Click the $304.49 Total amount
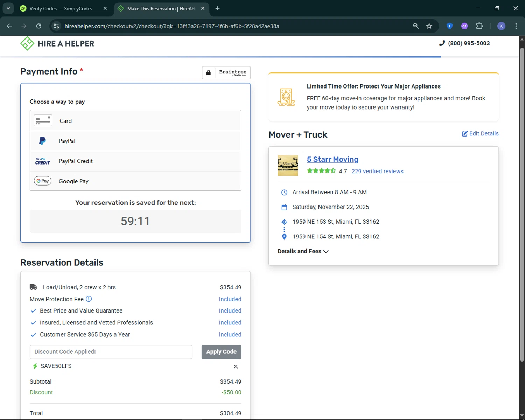The width and height of the screenshot is (525, 420). [231, 413]
